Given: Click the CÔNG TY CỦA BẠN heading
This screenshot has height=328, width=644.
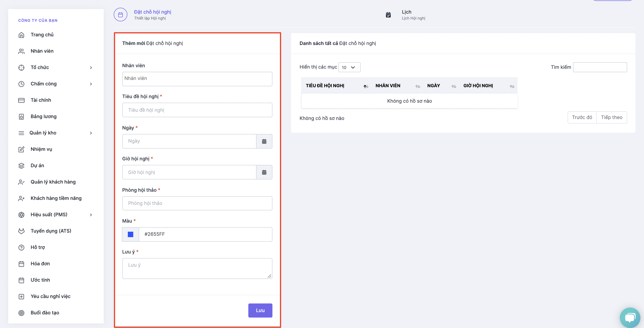Looking at the screenshot, I should pos(38,20).
